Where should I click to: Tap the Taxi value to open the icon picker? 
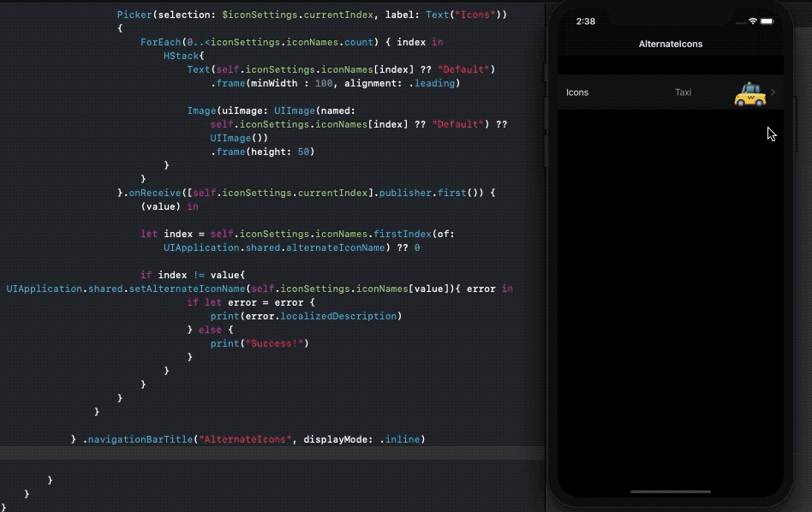pos(684,92)
